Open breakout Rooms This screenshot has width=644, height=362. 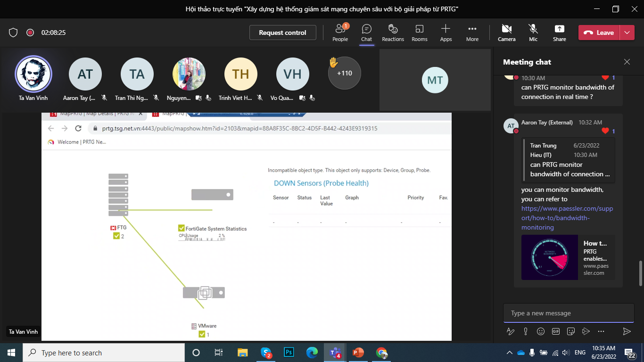point(419,33)
